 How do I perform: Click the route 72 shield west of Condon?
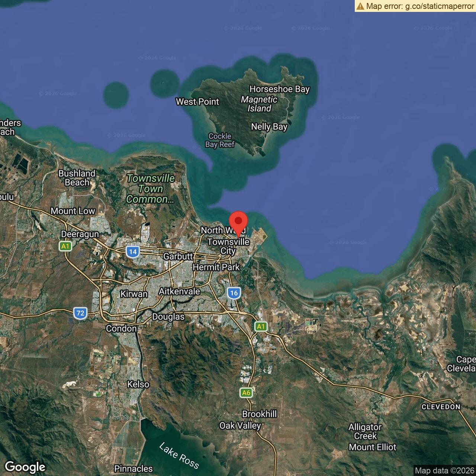point(80,313)
